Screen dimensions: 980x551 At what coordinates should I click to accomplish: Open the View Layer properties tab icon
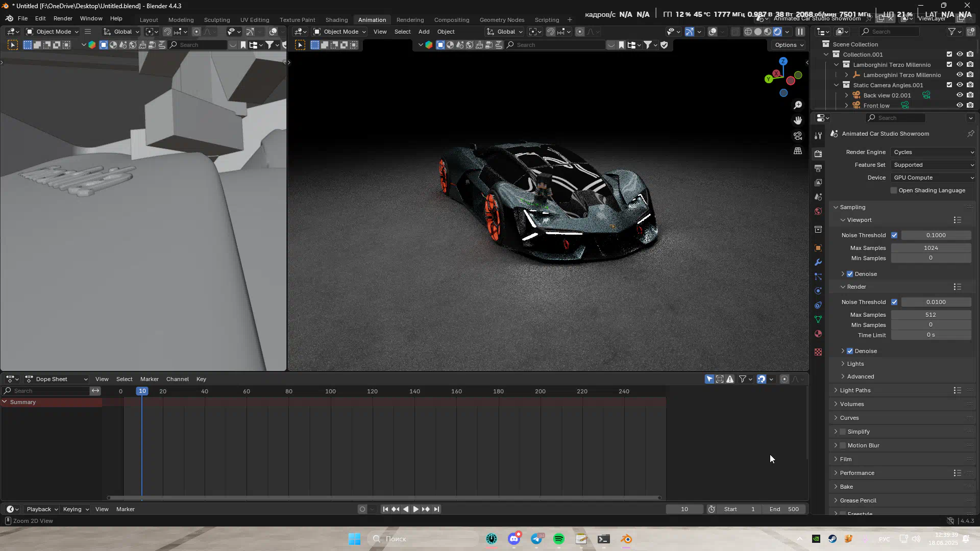pyautogui.click(x=818, y=182)
